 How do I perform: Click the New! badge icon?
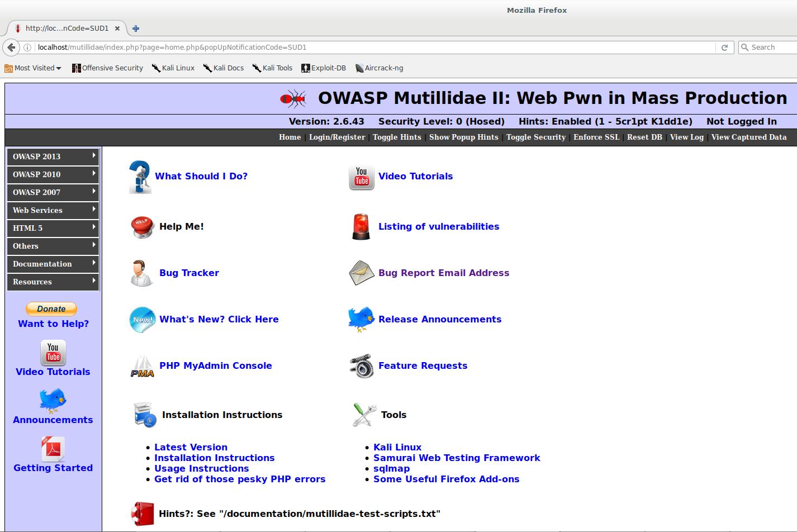[142, 320]
